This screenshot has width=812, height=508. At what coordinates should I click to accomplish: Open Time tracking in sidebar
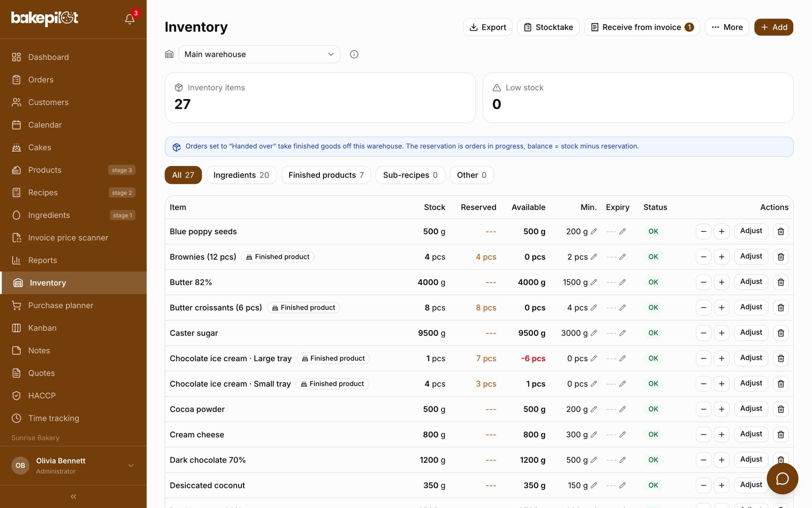(x=73, y=418)
